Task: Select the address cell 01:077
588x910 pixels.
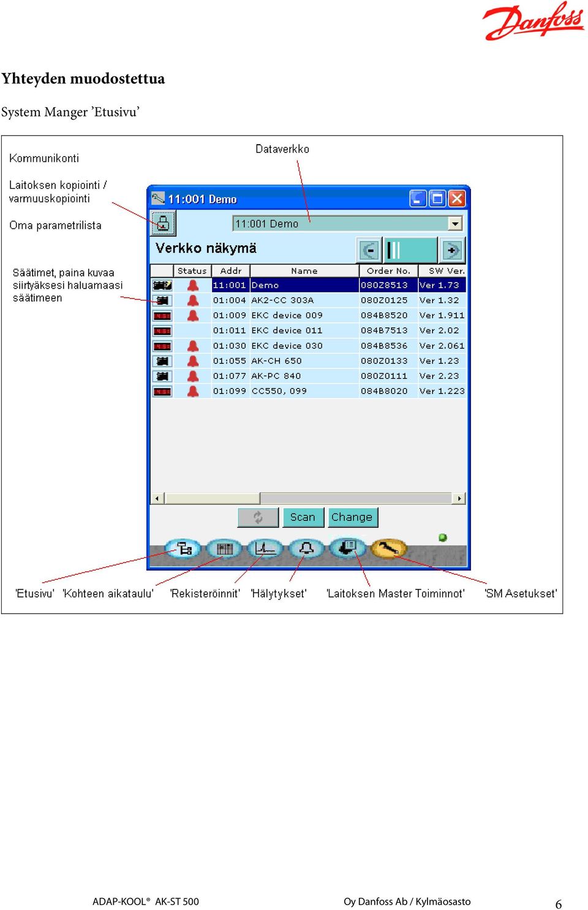Action: pyautogui.click(x=230, y=376)
